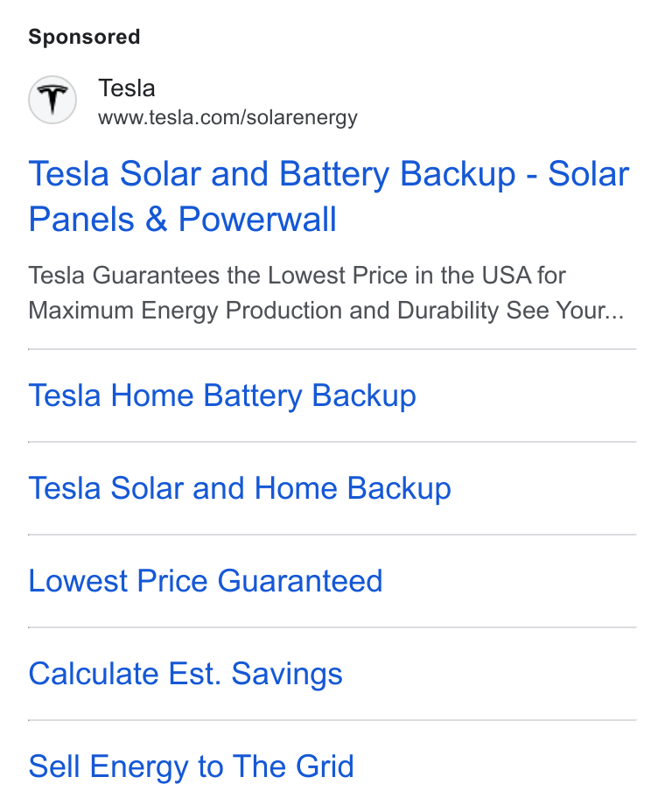Open the Lowest Price Guaranteed link
Image resolution: width=665 pixels, height=812 pixels.
point(206,581)
